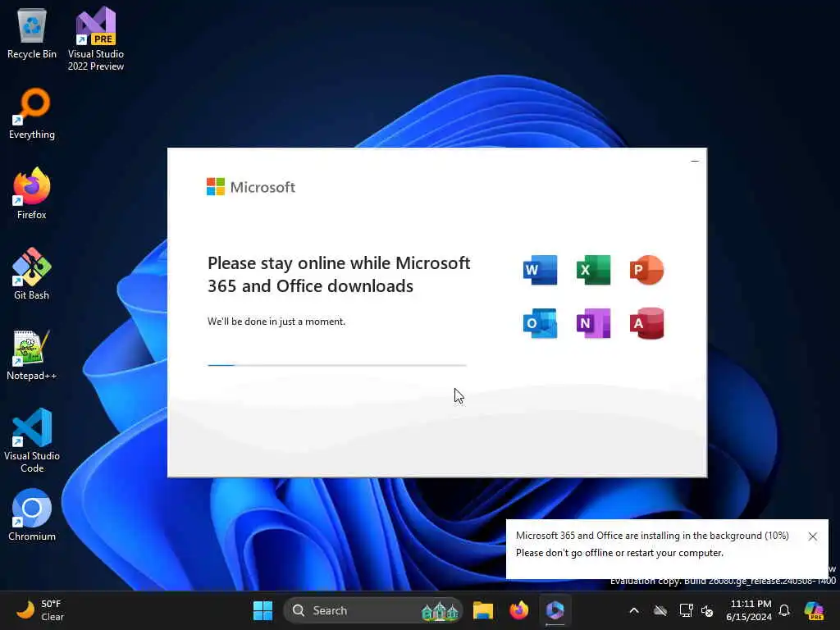Click the Excel icon in installer
The image size is (840, 630).
point(594,270)
